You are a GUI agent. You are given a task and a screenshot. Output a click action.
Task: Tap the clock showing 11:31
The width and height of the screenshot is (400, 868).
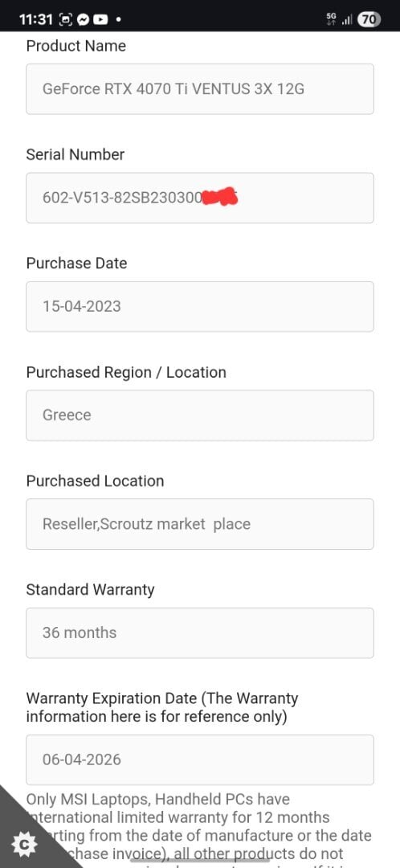pyautogui.click(x=36, y=20)
